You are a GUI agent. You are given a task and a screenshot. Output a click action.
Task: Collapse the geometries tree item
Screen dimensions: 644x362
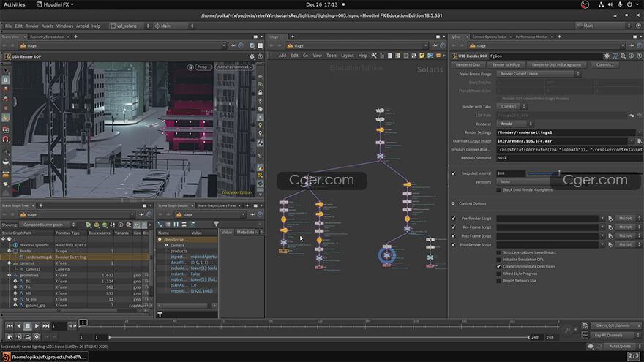tap(9, 275)
